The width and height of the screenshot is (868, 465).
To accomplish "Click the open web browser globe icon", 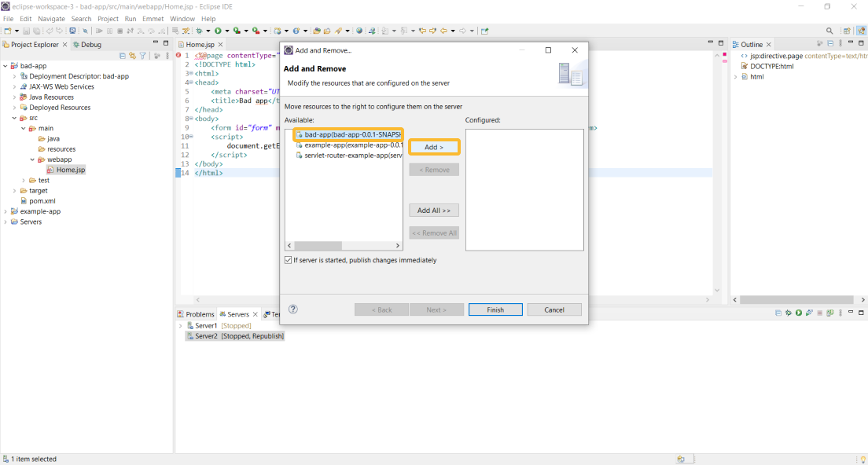I will pyautogui.click(x=359, y=31).
